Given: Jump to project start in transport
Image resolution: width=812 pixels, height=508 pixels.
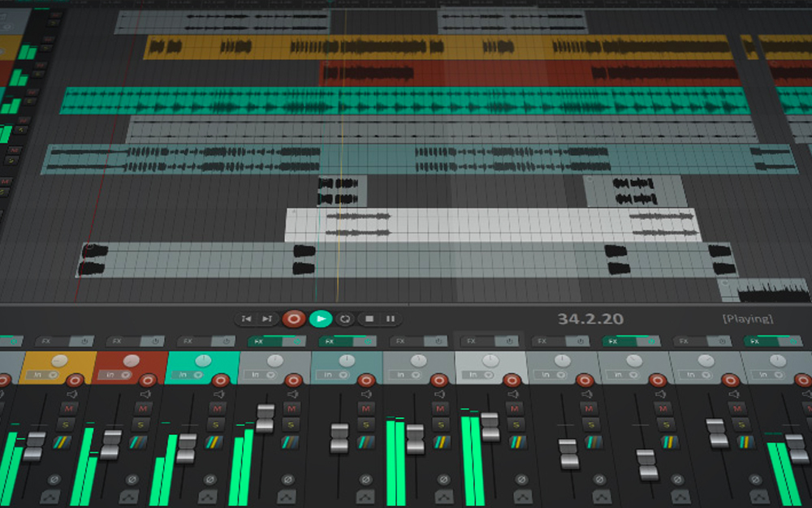Looking at the screenshot, I should (x=246, y=319).
